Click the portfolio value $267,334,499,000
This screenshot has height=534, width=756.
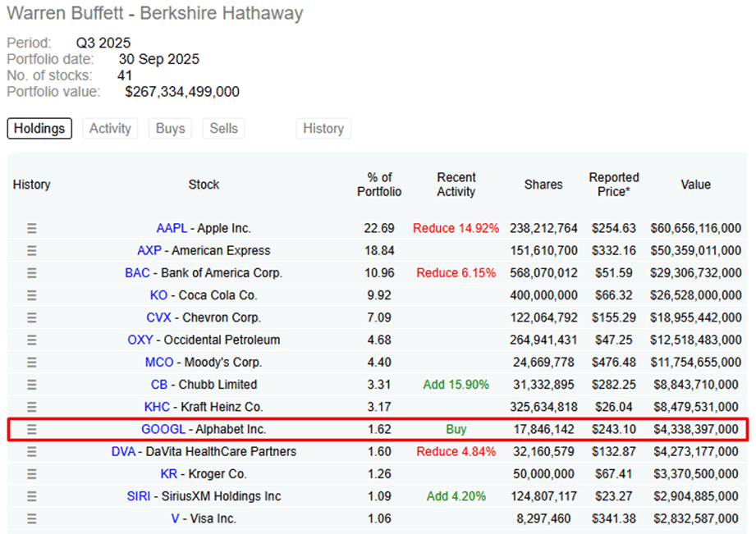pos(182,92)
